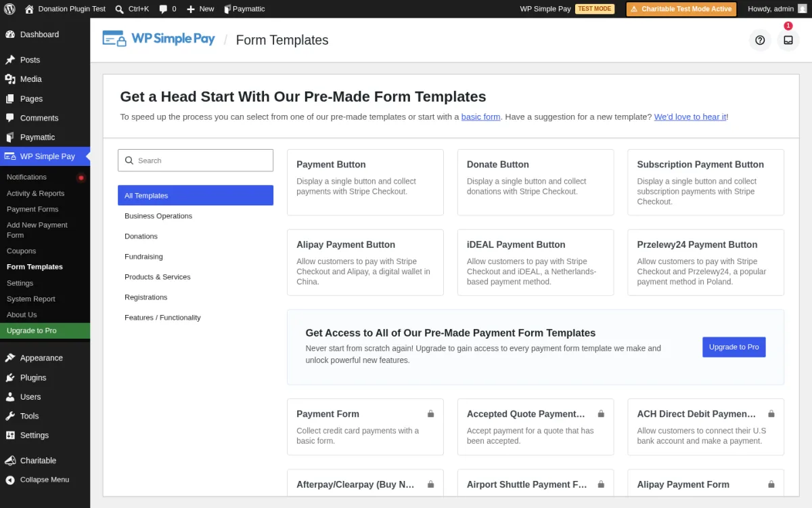Open Paymattic from the admin bar
This screenshot has height=508, width=812.
[x=244, y=9]
